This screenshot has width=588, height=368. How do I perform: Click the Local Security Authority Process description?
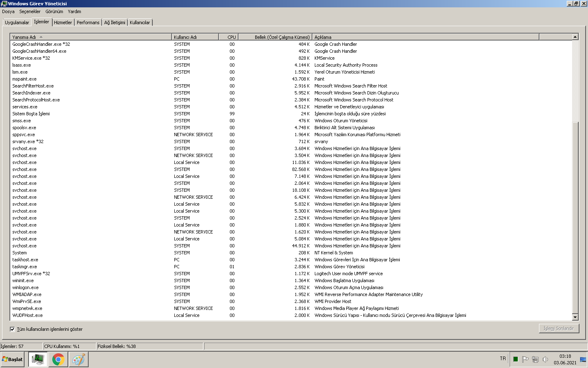(x=346, y=65)
